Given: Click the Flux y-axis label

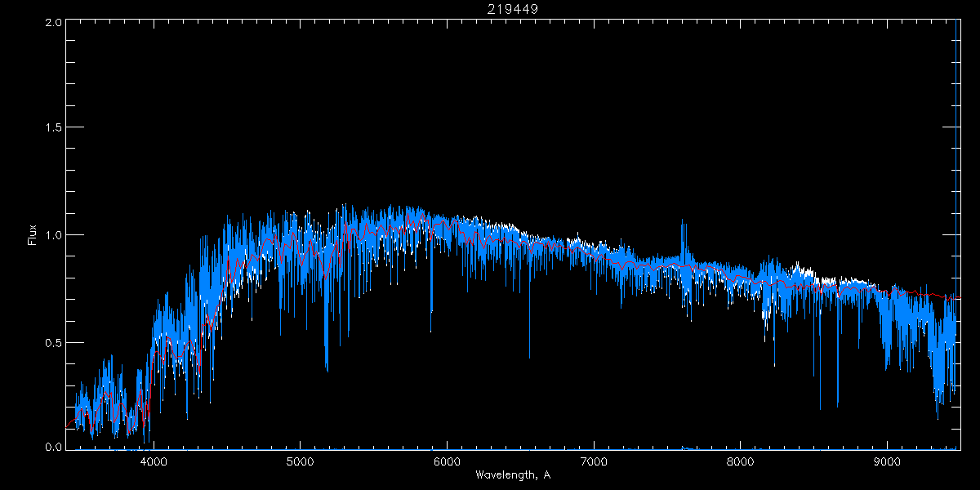Looking at the screenshot, I should pyautogui.click(x=33, y=234).
